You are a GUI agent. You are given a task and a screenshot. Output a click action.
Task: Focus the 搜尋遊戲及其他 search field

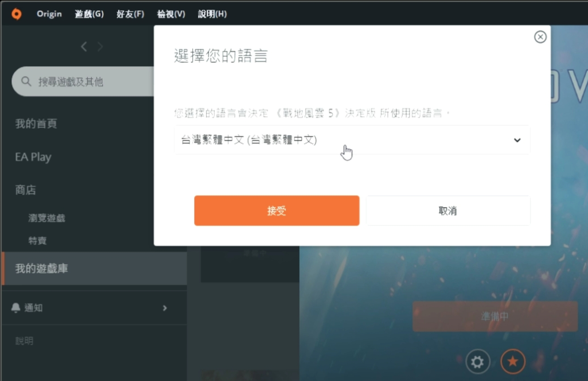[x=83, y=81]
